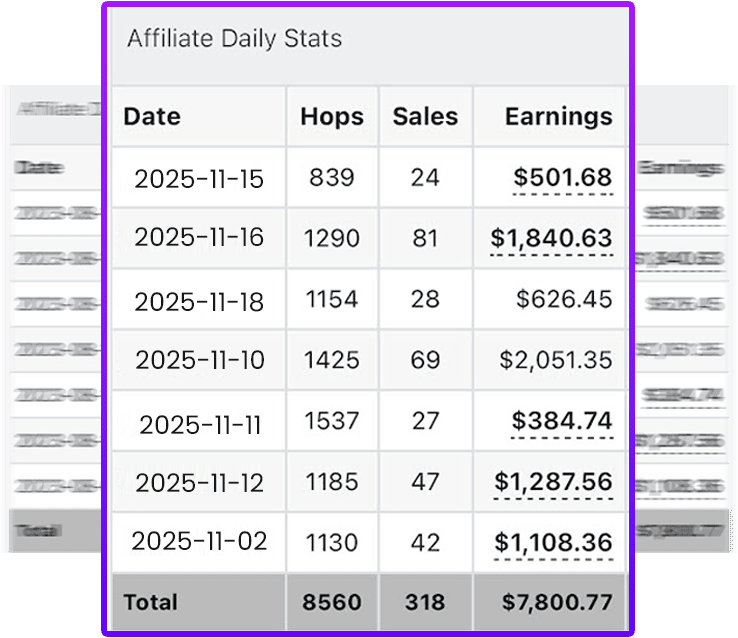Select the Total row label
The height and width of the screenshot is (638, 738).
150,602
